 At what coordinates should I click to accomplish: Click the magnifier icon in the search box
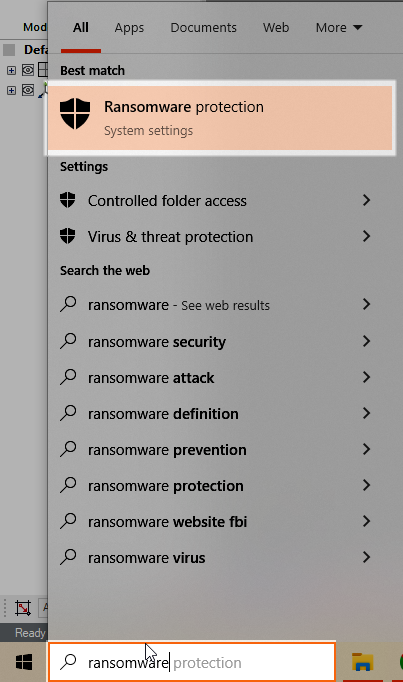[68, 662]
